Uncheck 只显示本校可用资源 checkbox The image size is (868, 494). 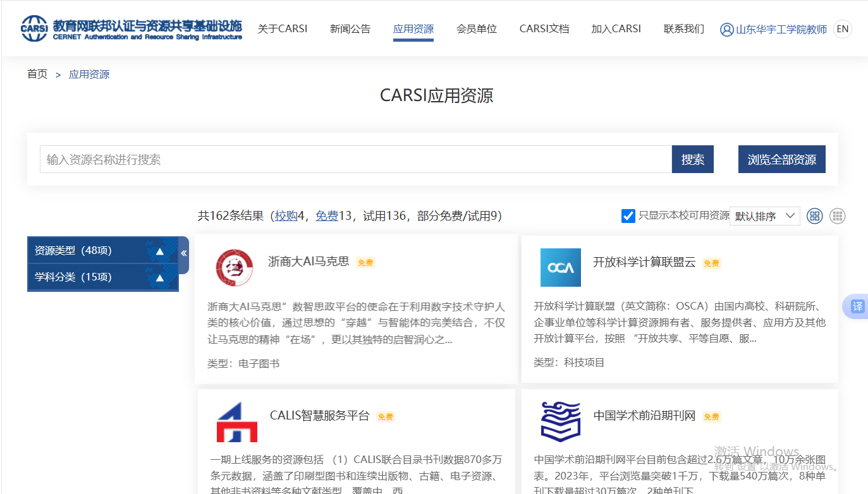tap(628, 216)
